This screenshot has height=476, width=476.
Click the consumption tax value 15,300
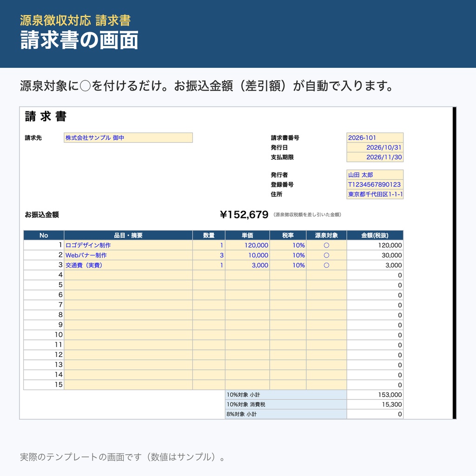(x=375, y=404)
